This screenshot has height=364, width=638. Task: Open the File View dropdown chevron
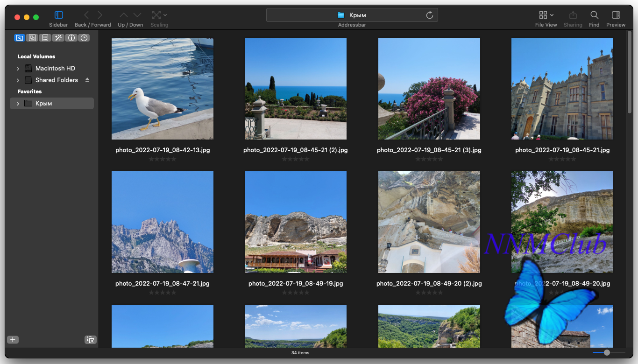click(552, 15)
